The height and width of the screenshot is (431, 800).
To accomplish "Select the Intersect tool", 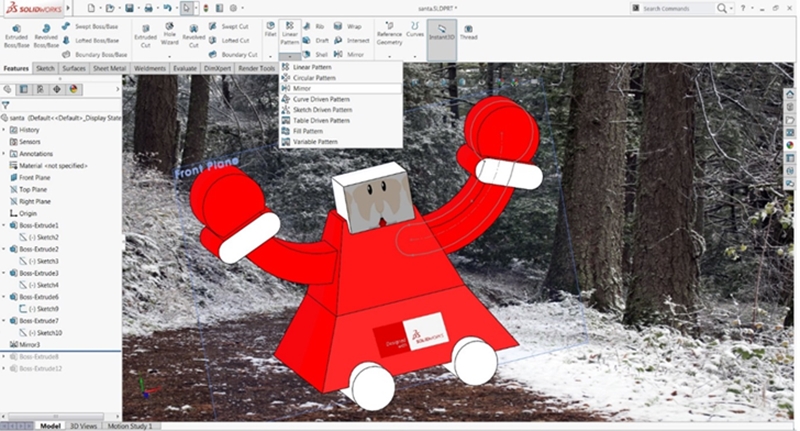I will (x=352, y=40).
